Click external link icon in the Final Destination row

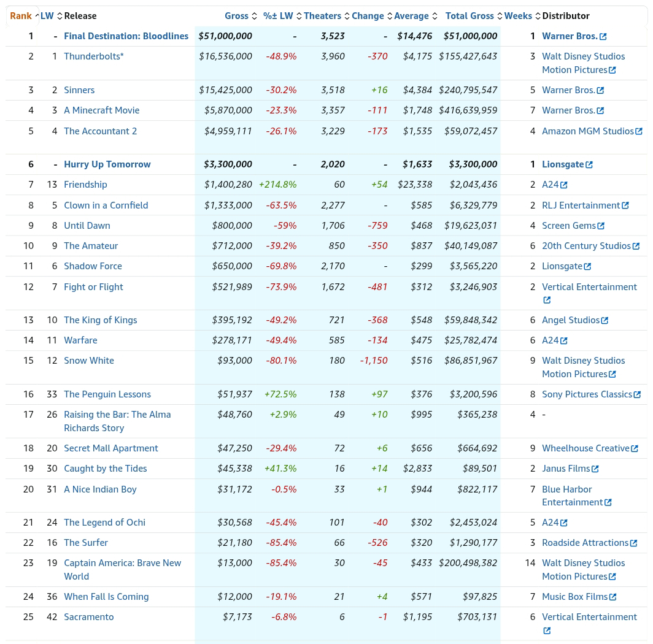(x=603, y=37)
